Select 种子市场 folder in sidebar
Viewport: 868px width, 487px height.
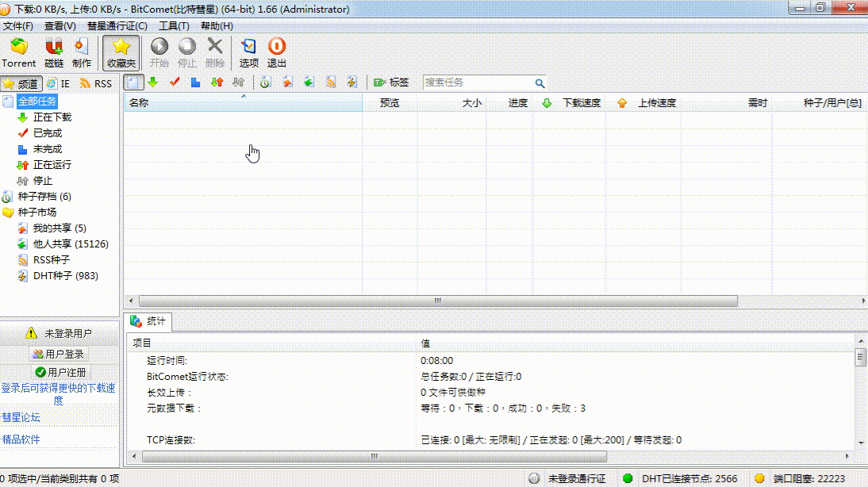(x=36, y=213)
